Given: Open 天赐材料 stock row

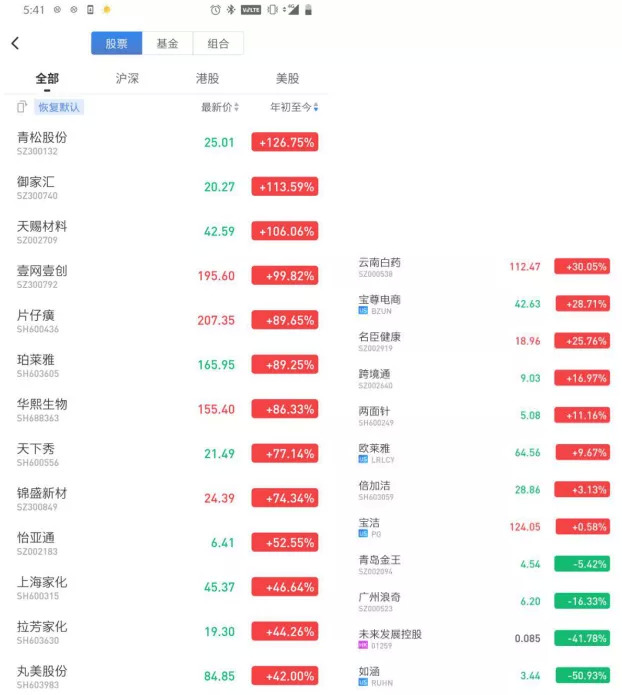Looking at the screenshot, I should (x=166, y=231).
